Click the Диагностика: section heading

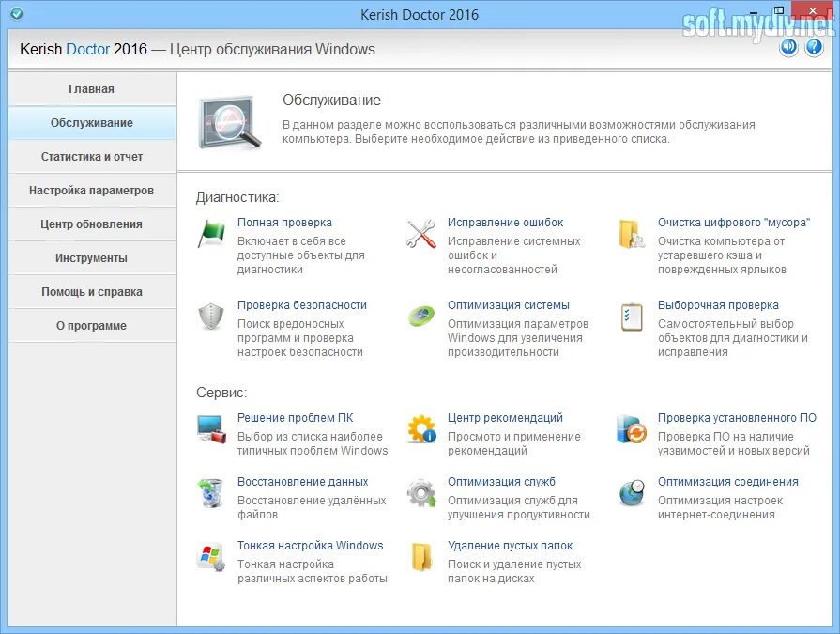tap(237, 197)
